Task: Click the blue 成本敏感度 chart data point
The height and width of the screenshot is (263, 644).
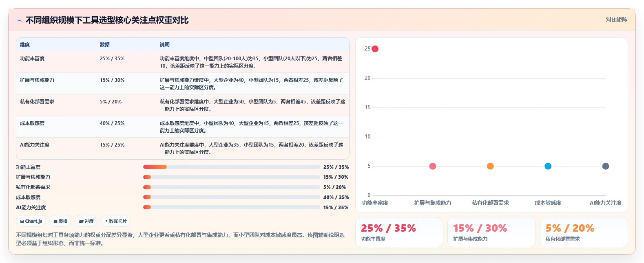Action: [548, 166]
